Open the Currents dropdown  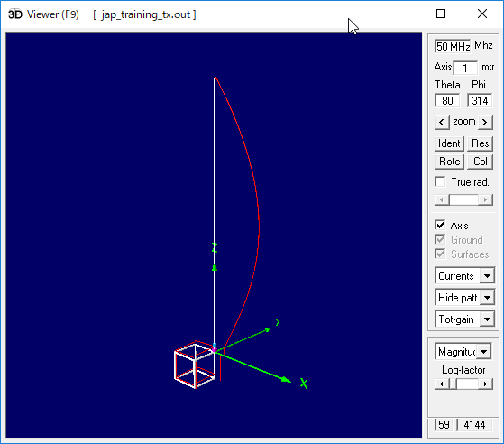(x=487, y=276)
